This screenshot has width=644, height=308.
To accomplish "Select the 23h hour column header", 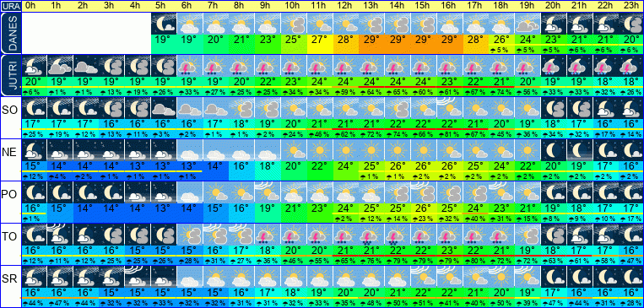I will (x=631, y=6).
